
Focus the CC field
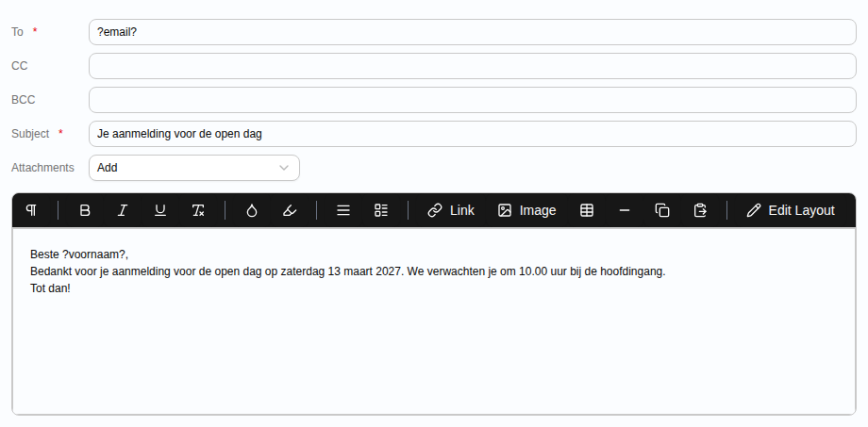click(472, 66)
